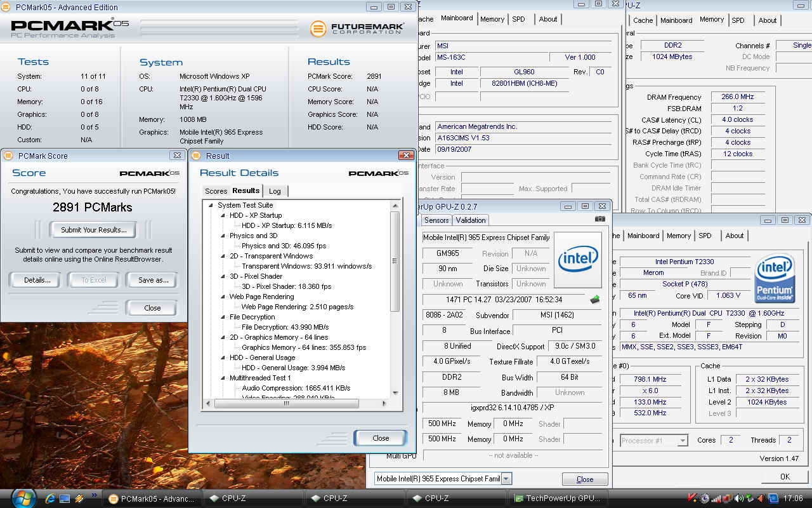Screen dimensions: 812x508
Task: Click the PCMark Score window title bar icon
Action: [x=8, y=156]
